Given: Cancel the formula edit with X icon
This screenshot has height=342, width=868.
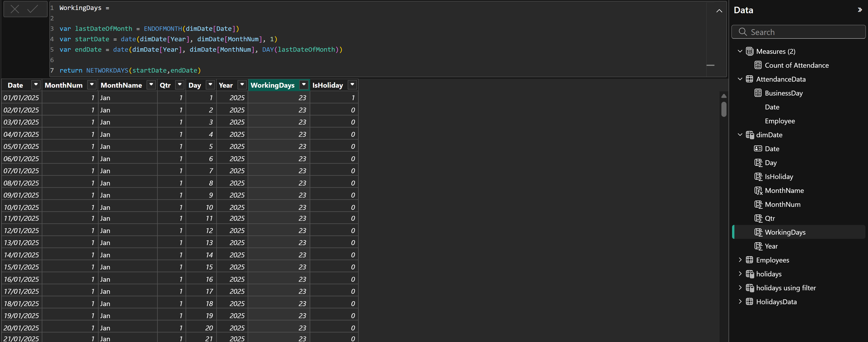Looking at the screenshot, I should [15, 9].
